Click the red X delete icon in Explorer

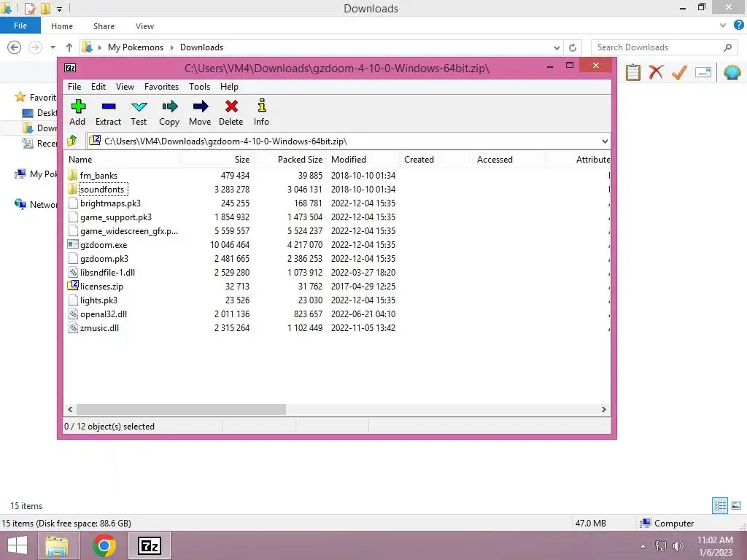[x=656, y=72]
